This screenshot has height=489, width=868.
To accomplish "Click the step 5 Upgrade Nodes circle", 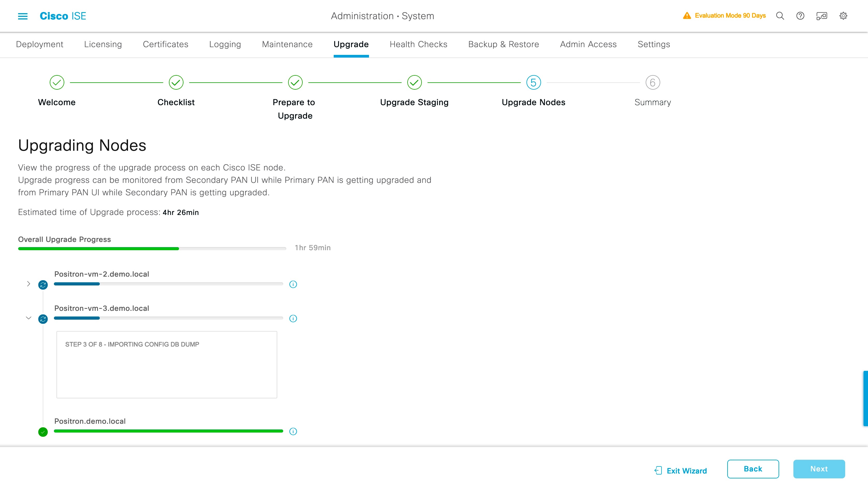I will pos(533,83).
